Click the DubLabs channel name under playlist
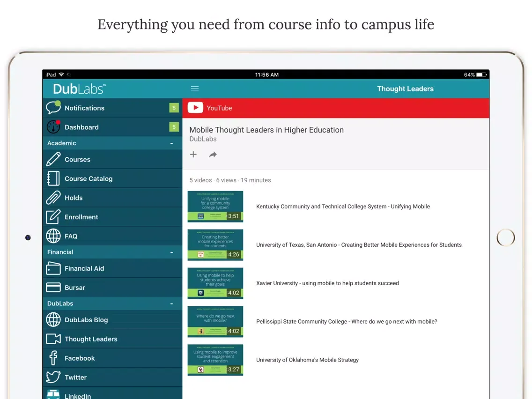Image resolution: width=532 pixels, height=399 pixels. point(203,139)
